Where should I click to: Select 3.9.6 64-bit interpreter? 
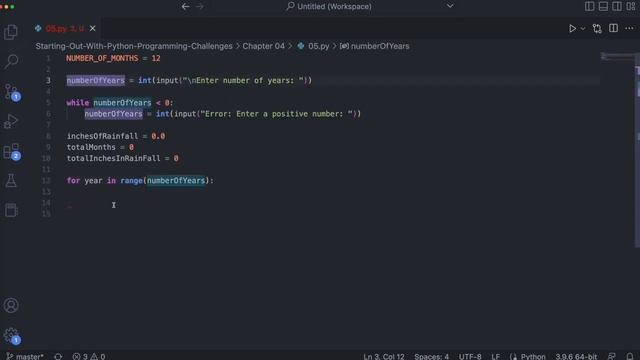(576, 356)
